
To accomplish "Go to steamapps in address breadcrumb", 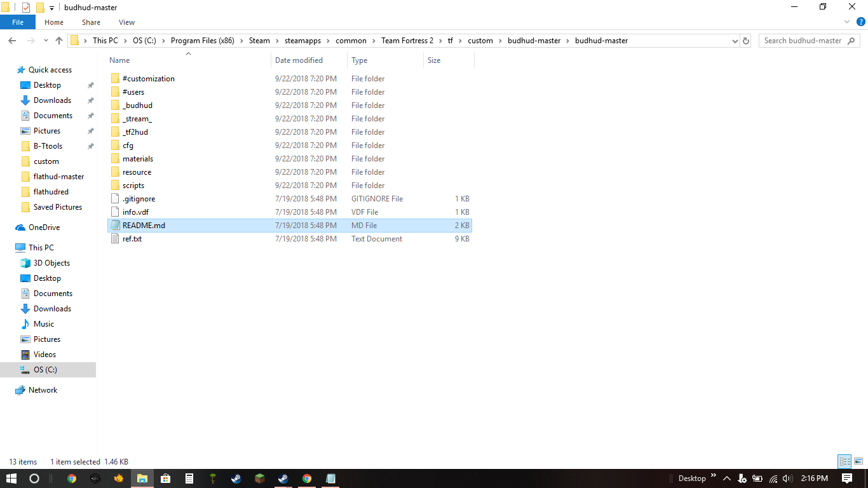I will tap(302, 41).
